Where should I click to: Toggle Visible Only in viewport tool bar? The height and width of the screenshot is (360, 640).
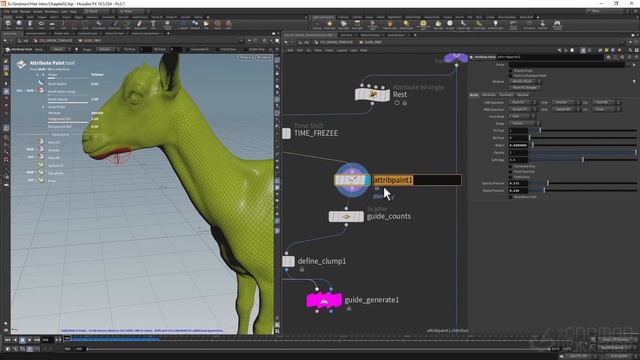click(x=245, y=49)
